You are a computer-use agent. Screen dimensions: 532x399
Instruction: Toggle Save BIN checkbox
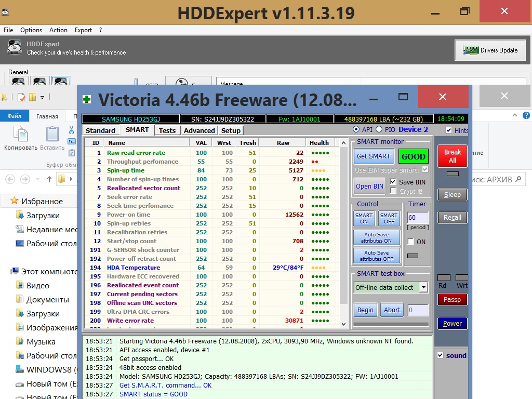point(393,181)
